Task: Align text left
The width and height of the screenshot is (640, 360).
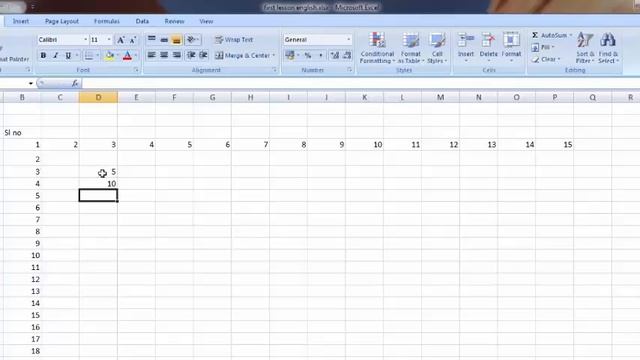Action: 151,55
